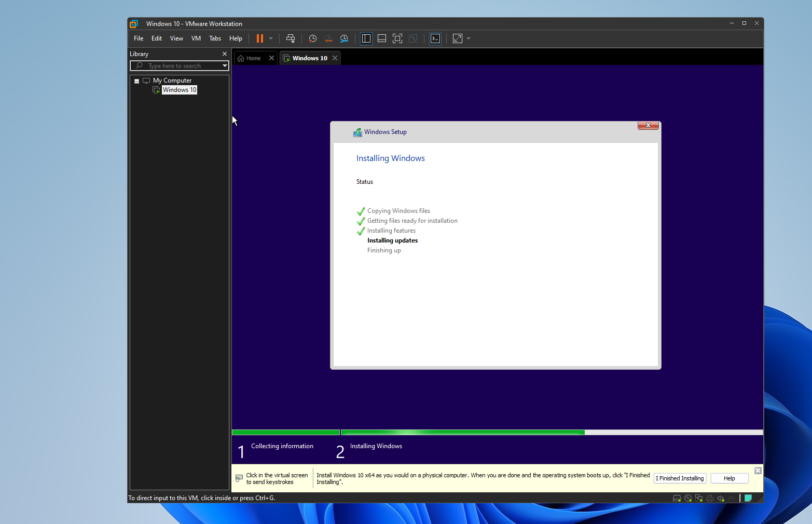Image resolution: width=812 pixels, height=524 pixels.
Task: Close the Home tab
Action: click(271, 58)
